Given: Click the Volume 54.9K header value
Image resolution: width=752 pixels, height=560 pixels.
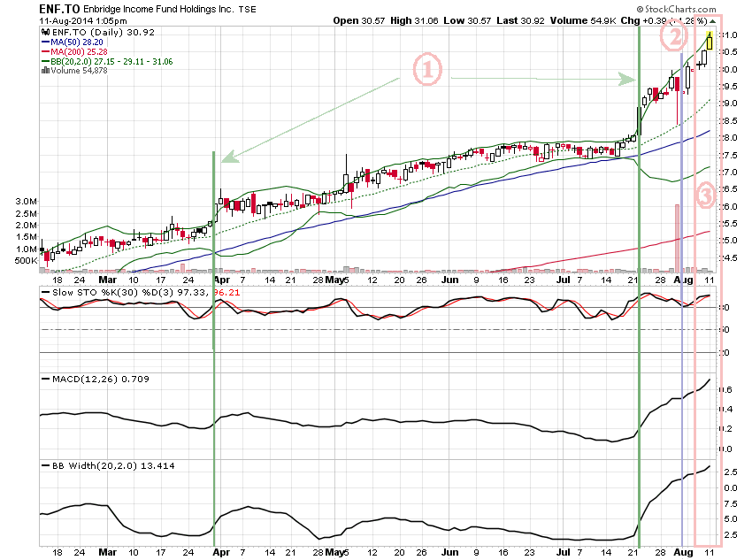Looking at the screenshot, I should [x=583, y=20].
